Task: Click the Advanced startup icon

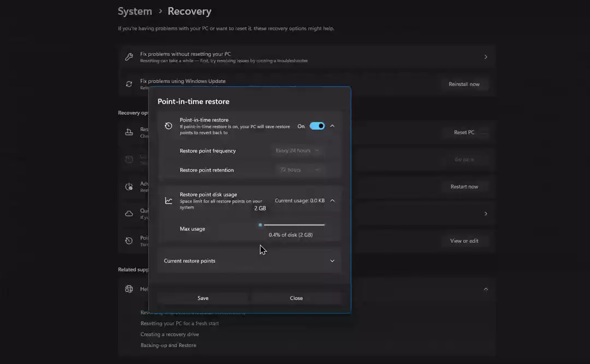Action: [x=129, y=187]
